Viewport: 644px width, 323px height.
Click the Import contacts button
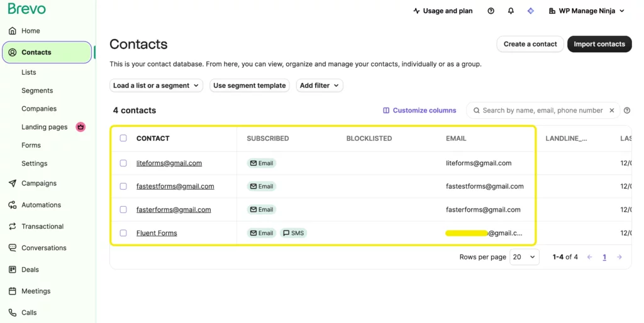(x=599, y=44)
